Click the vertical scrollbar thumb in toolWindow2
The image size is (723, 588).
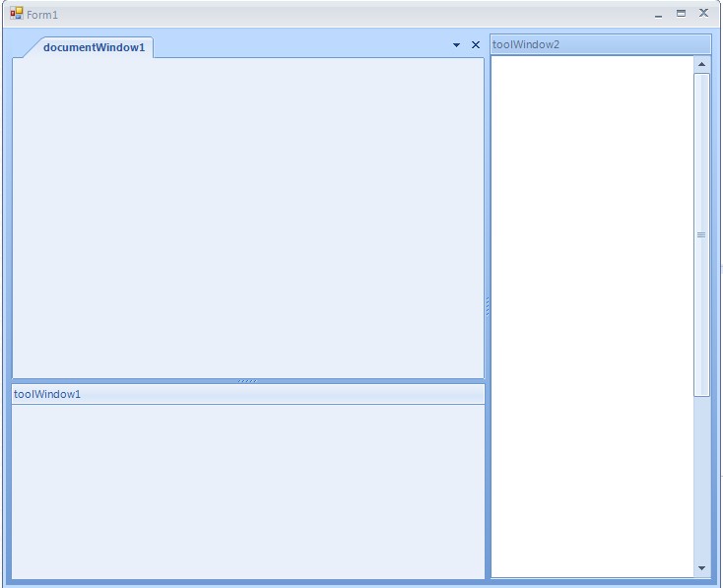701,234
